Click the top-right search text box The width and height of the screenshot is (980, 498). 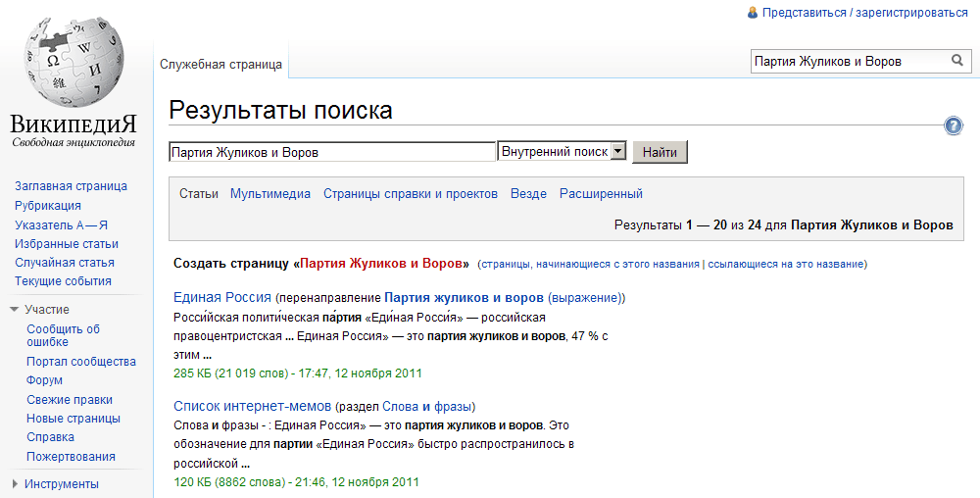click(x=848, y=61)
